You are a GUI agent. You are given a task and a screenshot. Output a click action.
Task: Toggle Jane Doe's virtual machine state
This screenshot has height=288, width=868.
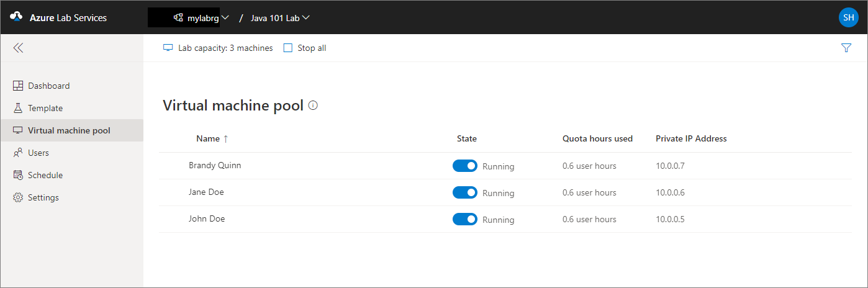tap(465, 192)
